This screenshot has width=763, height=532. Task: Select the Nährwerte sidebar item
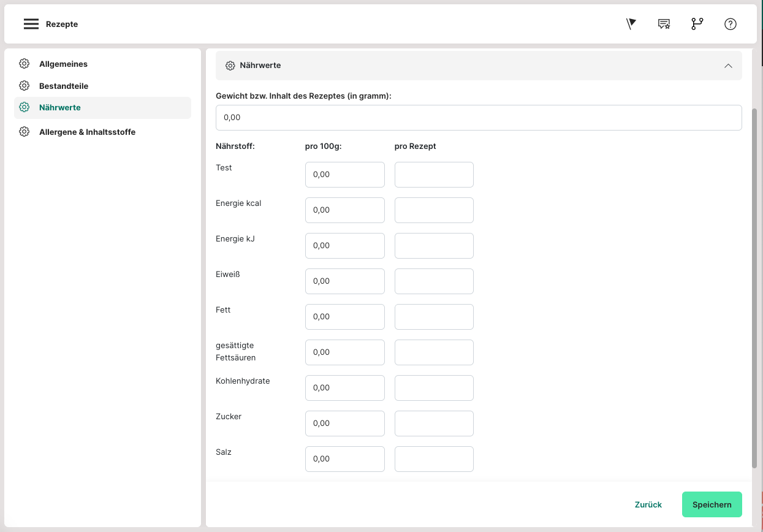(x=60, y=107)
